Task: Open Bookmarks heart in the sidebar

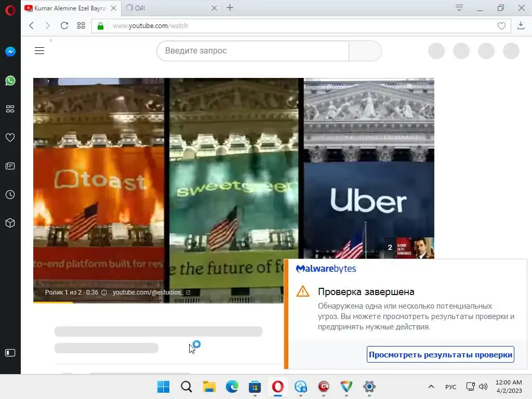Action: tap(10, 137)
